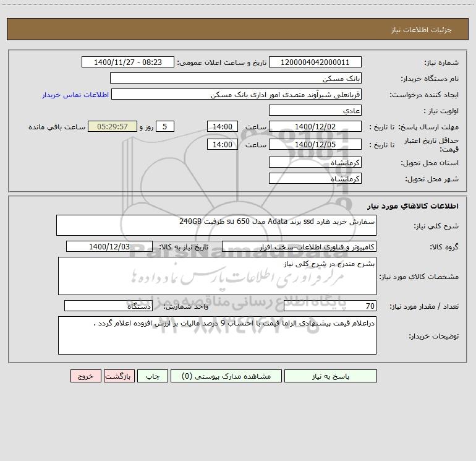This screenshot has height=461, width=476.
Task: Click the حداقل تاریخ اعتبار قیمت label
Action: pyautogui.click(x=431, y=145)
